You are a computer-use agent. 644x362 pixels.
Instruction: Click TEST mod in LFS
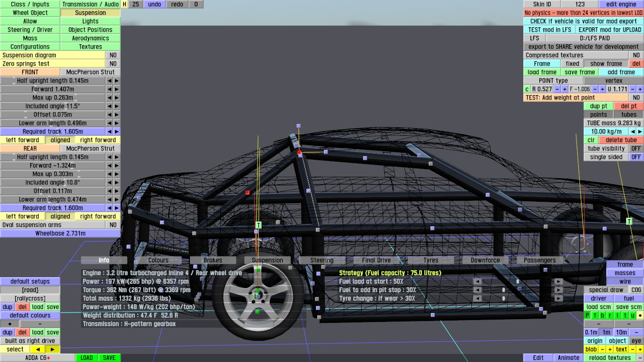point(550,30)
